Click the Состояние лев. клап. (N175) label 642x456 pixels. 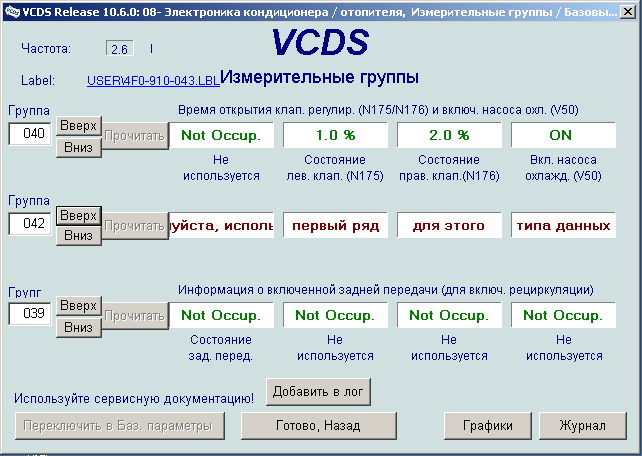point(335,168)
